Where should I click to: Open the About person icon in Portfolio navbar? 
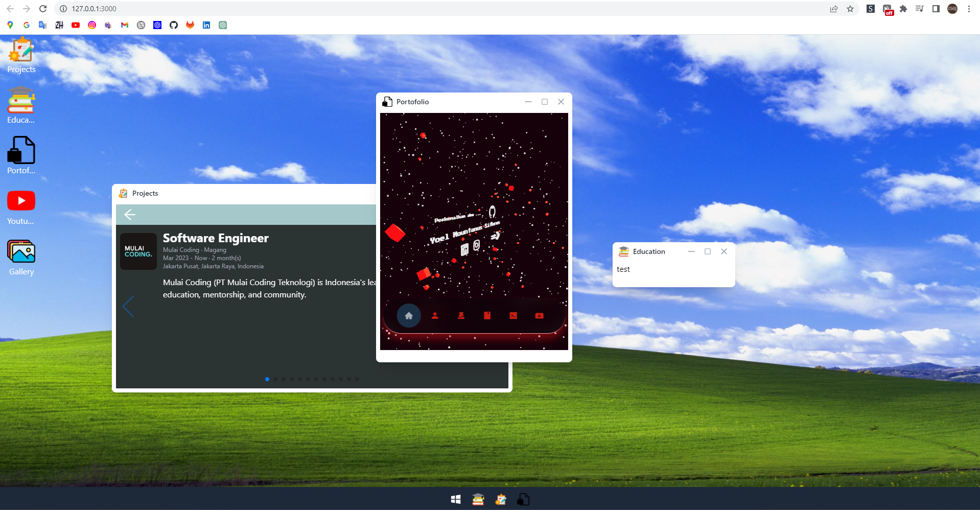(x=435, y=316)
